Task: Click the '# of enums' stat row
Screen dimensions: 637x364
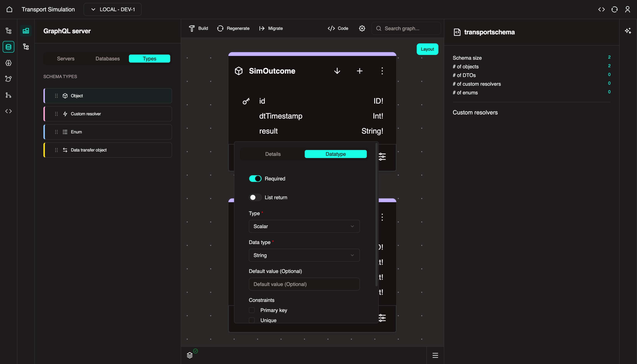Action: 532,93
